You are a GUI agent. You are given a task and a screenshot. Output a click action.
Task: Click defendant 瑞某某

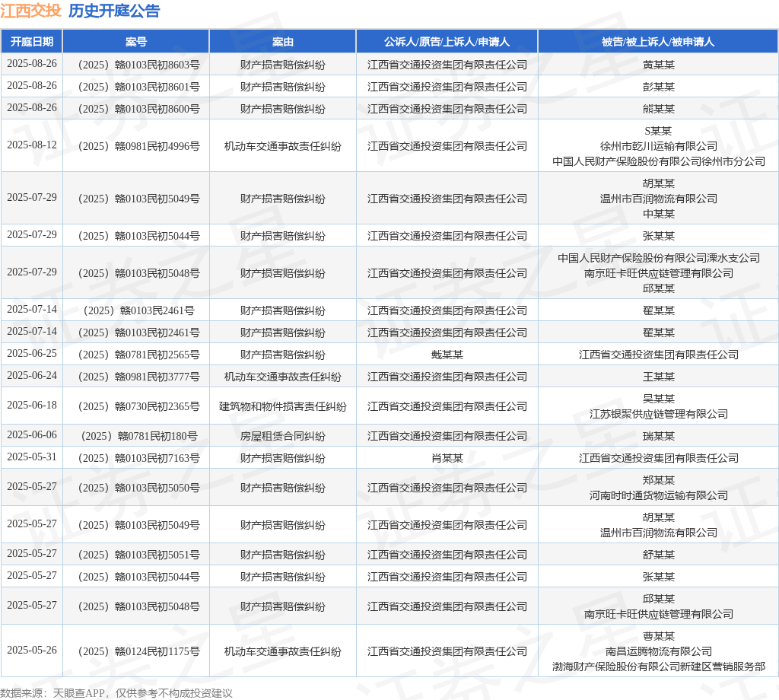658,436
